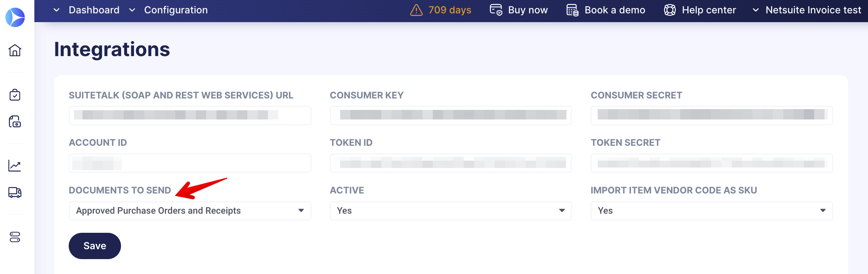Click the Account ID input field

point(190,163)
